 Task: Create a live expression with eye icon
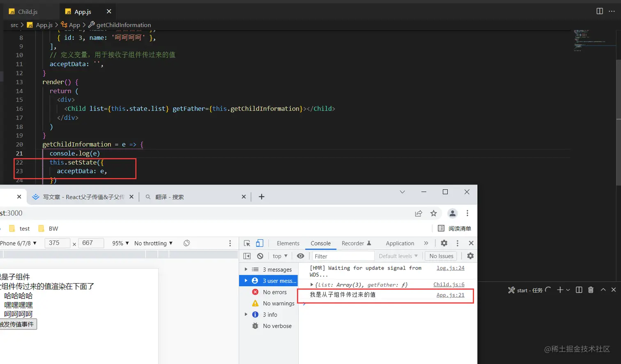click(x=301, y=256)
